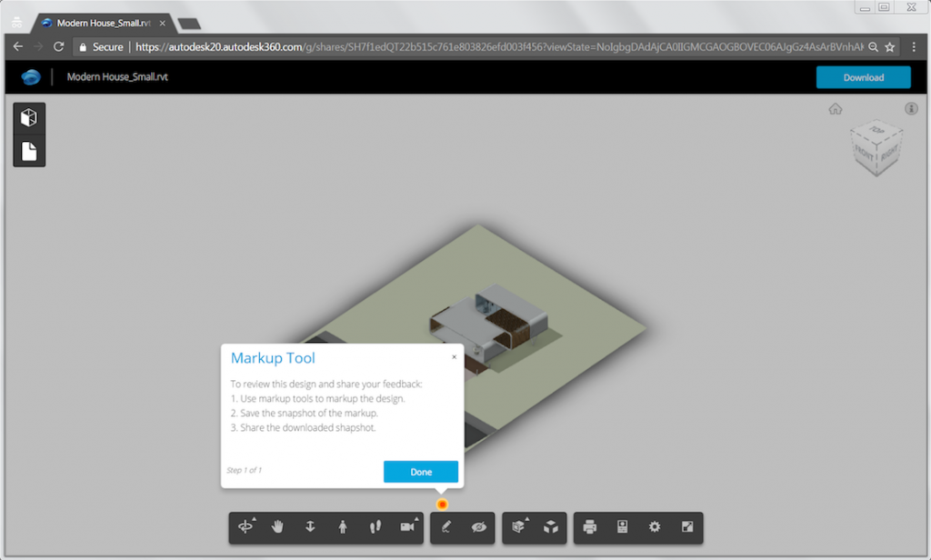Click the house model in the viewer
931x560 pixels.
pos(488,324)
